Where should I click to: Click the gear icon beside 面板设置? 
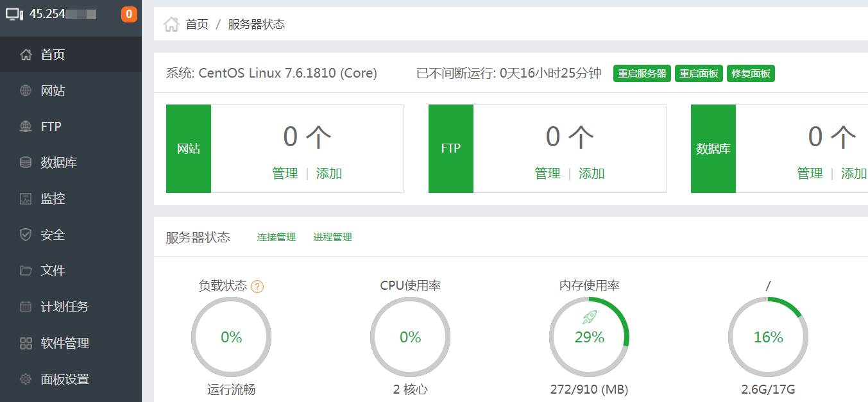pos(26,379)
